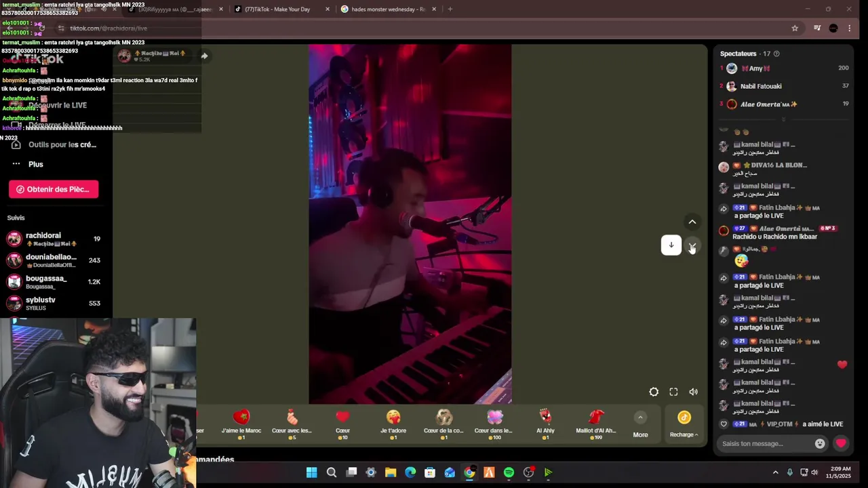This screenshot has width=868, height=488.
Task: Open the Chrome three-dot menu
Action: [850, 28]
